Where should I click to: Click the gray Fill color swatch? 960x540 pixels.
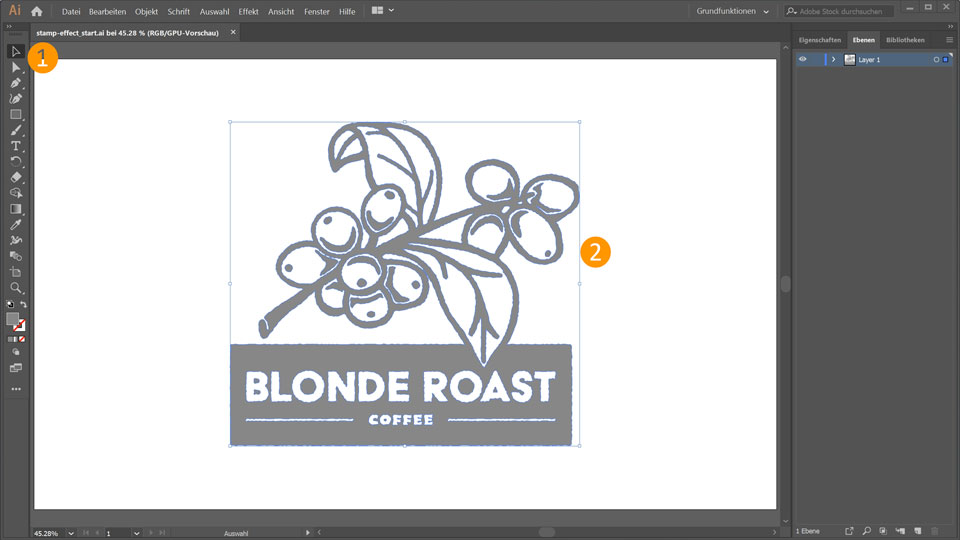12,318
